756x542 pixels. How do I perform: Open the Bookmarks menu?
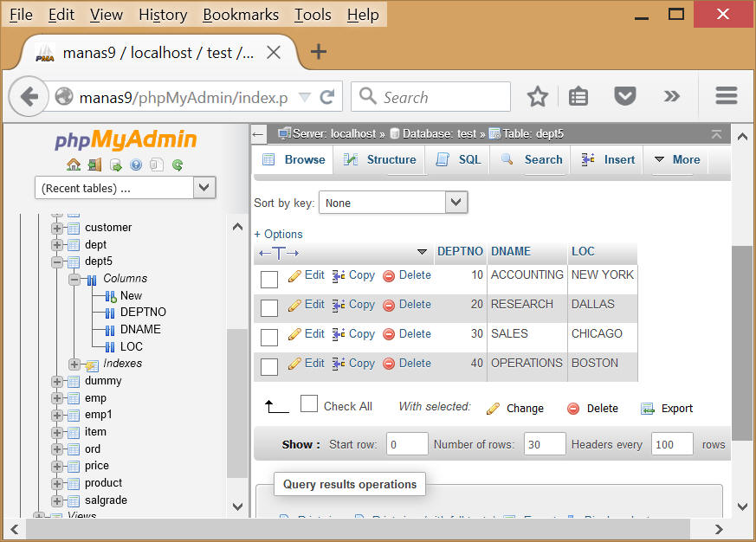point(241,15)
